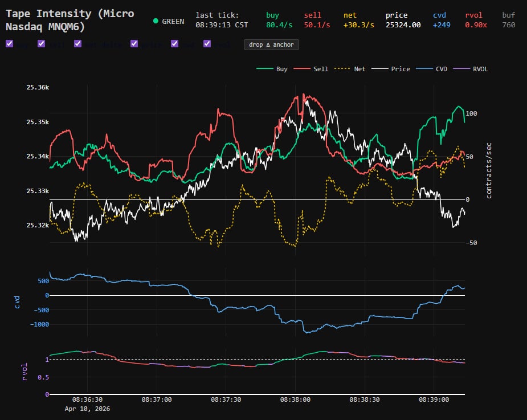Toggle the Buy trace in the legend

(x=272, y=69)
